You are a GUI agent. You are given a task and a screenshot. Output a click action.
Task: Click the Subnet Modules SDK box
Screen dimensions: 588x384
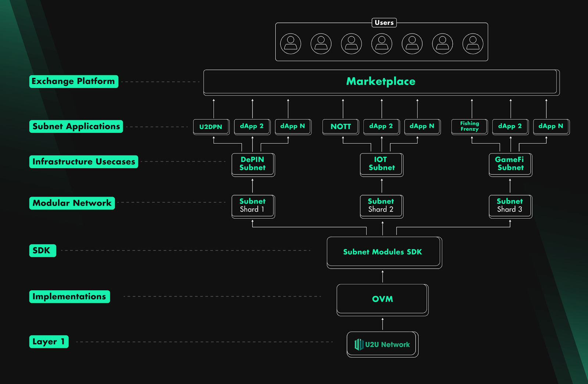(x=383, y=252)
